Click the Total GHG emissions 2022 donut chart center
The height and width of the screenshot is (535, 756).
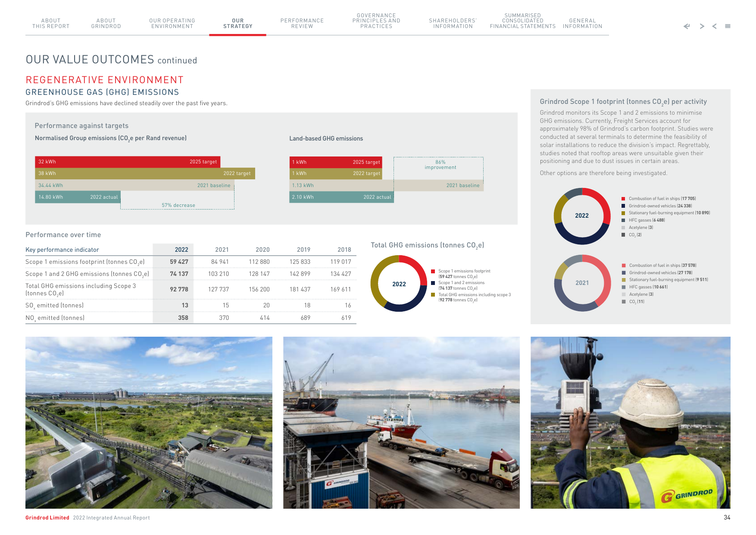coord(399,284)
